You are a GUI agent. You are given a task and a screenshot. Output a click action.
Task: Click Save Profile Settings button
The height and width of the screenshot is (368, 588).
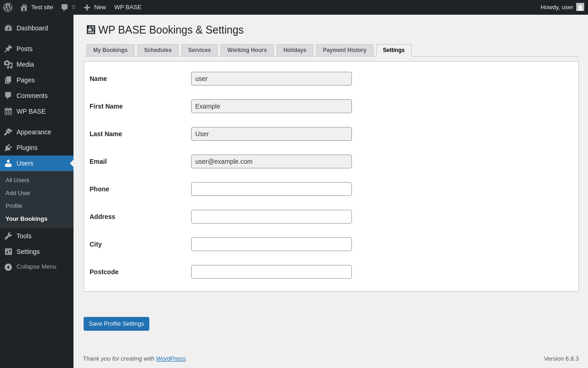pyautogui.click(x=116, y=324)
